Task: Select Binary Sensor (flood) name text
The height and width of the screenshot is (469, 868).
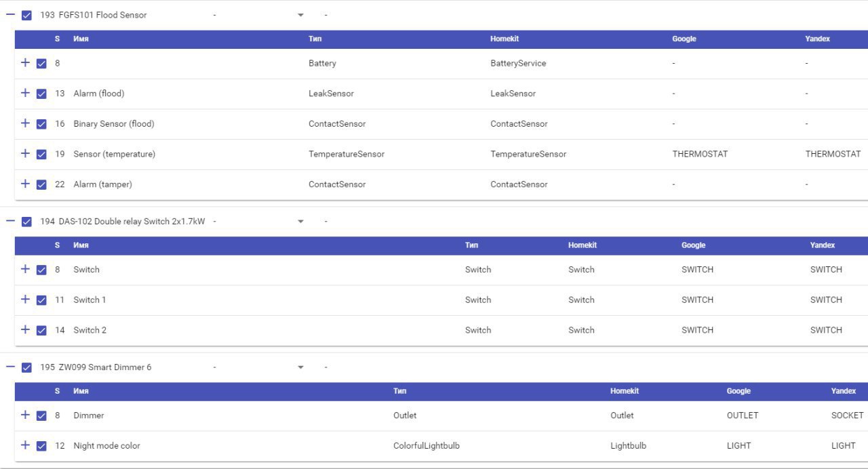Action: click(114, 124)
